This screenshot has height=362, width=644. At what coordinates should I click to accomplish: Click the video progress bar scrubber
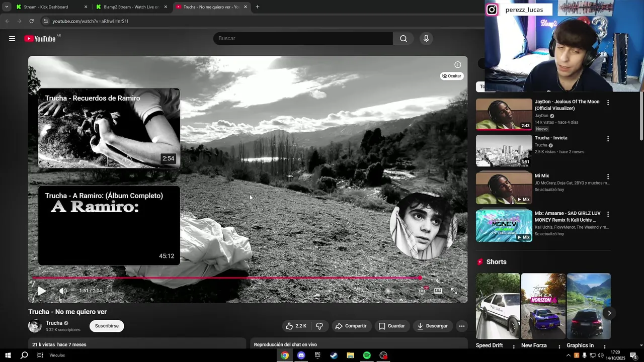[420, 278]
